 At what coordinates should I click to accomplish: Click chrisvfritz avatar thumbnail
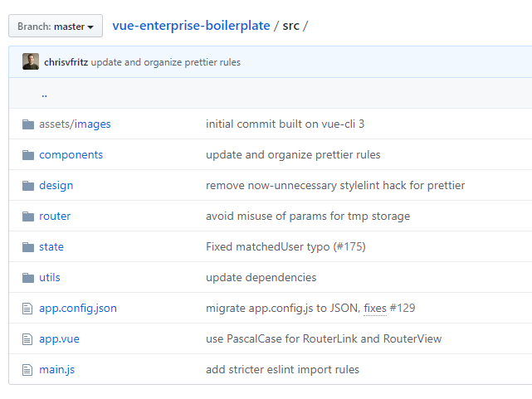[x=31, y=62]
